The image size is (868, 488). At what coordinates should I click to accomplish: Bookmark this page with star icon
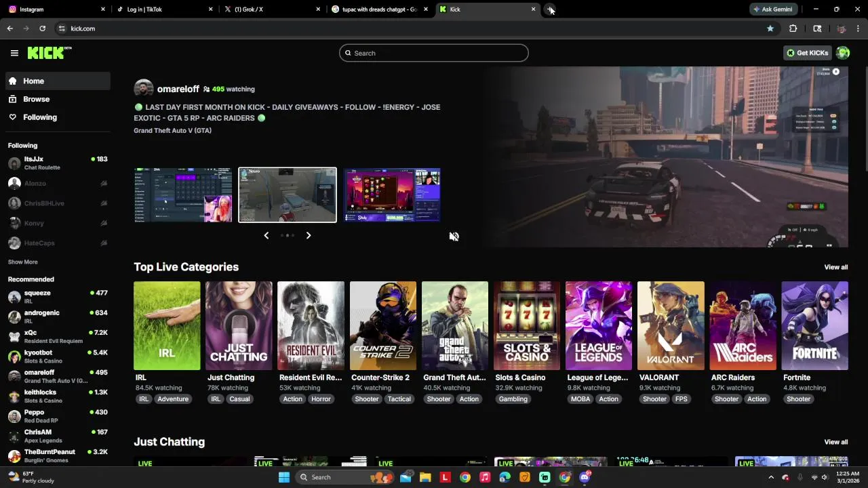point(770,28)
